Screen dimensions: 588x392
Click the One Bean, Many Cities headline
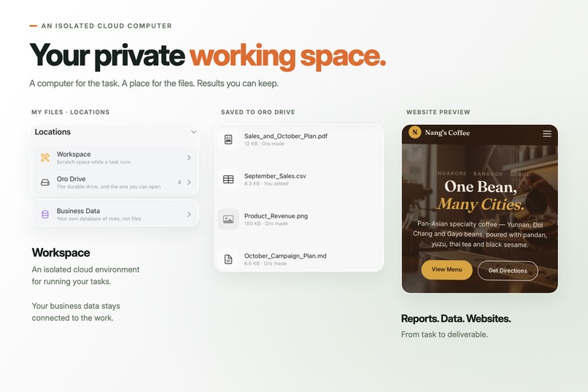click(x=481, y=196)
